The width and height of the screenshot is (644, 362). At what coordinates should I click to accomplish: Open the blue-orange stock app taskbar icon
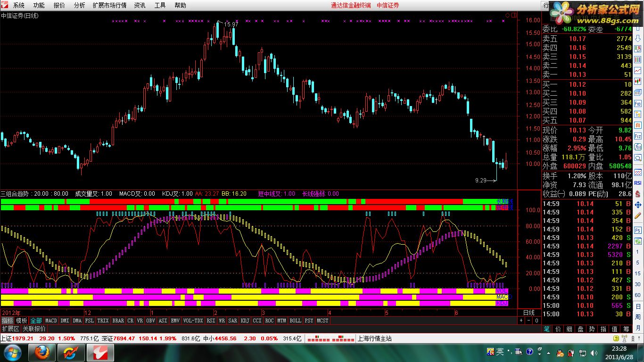71,353
